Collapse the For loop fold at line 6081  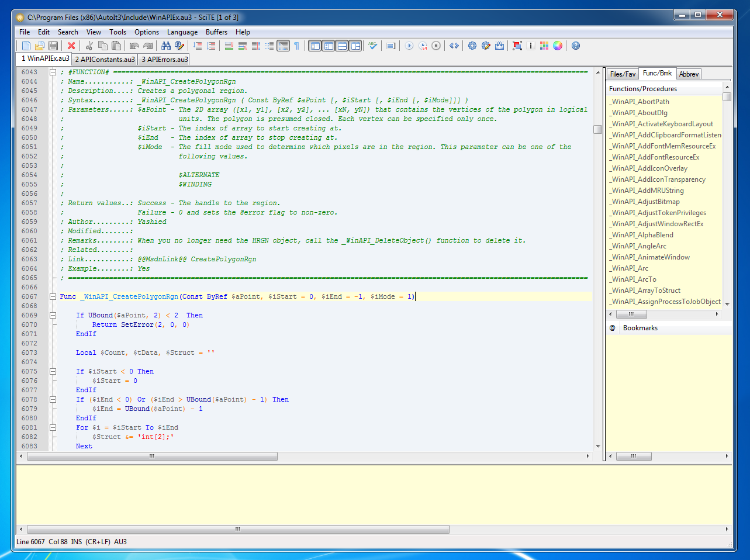[53, 427]
